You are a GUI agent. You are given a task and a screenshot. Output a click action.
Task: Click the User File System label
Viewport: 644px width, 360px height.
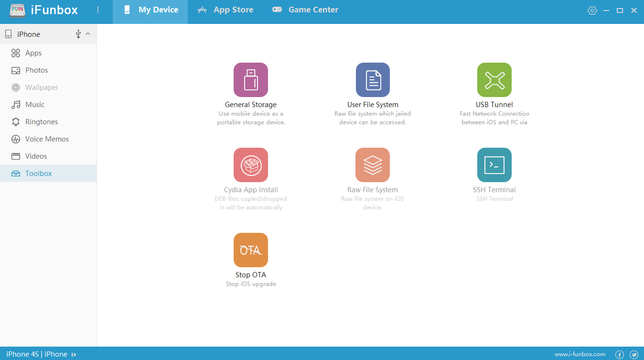click(x=373, y=105)
